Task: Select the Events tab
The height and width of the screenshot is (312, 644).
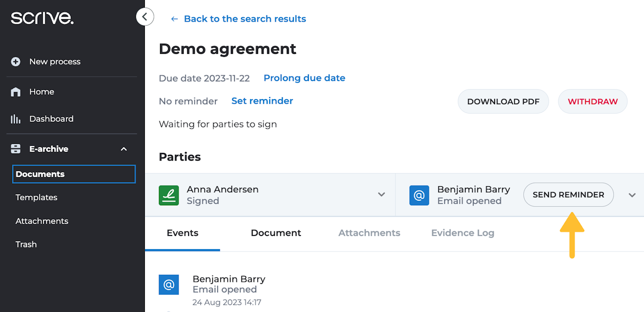Action: [182, 233]
